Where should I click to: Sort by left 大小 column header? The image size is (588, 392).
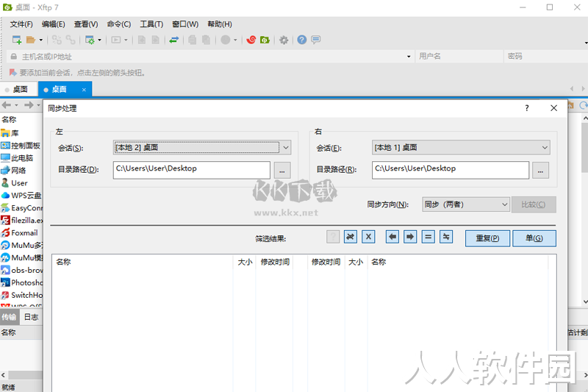coord(245,262)
